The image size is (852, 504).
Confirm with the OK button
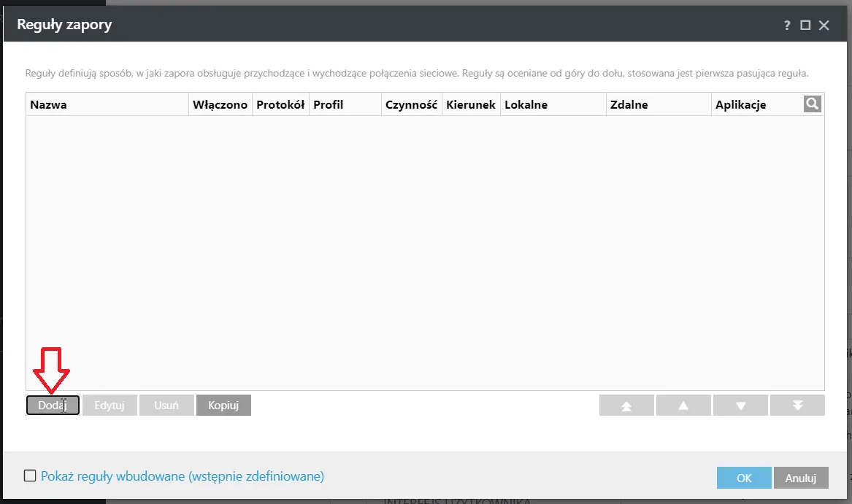(744, 478)
